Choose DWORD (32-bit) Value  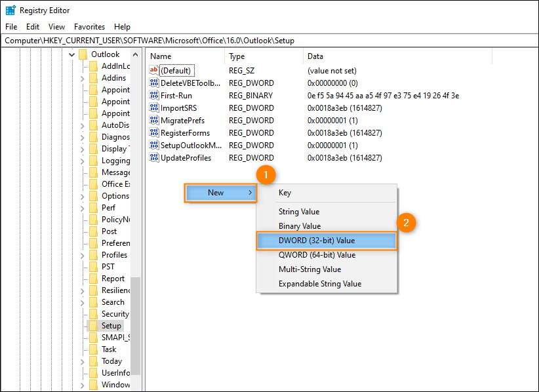(x=327, y=241)
